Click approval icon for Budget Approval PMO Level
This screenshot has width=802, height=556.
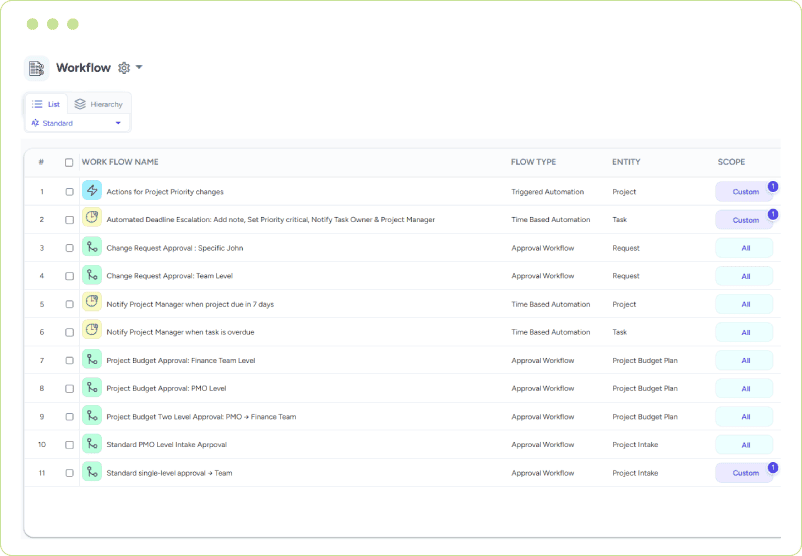pyautogui.click(x=92, y=387)
